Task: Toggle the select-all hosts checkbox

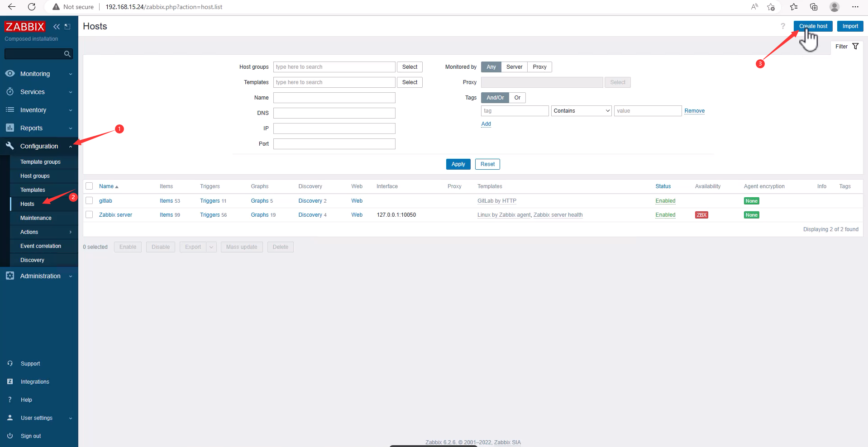Action: coord(89,186)
